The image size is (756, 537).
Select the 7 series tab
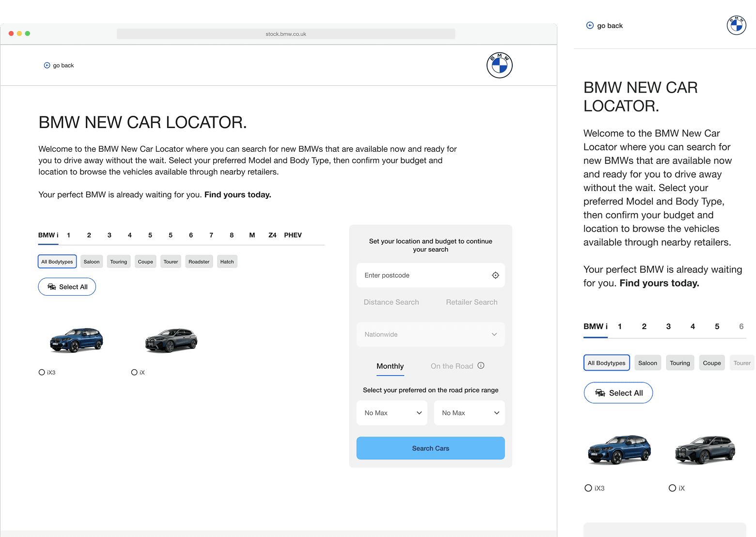tap(211, 235)
